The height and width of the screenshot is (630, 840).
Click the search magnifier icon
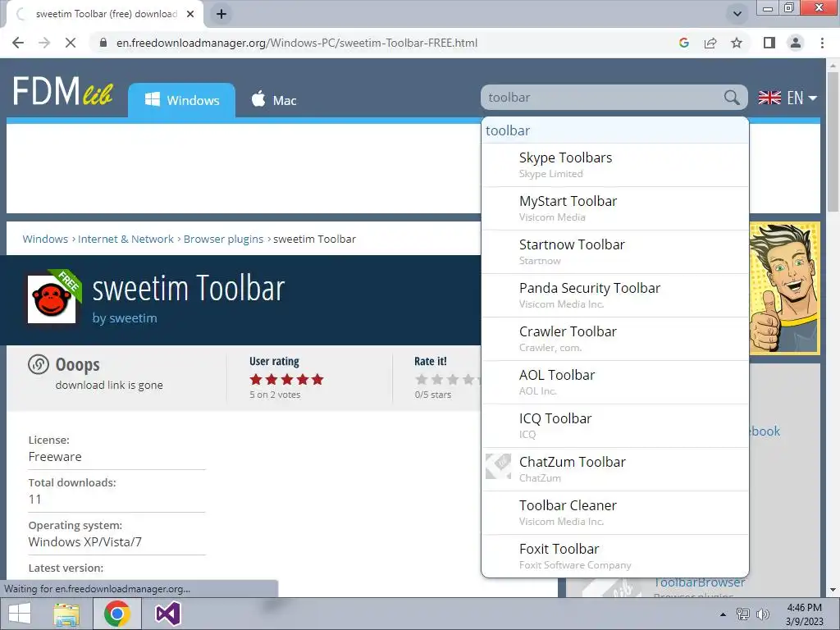(731, 98)
